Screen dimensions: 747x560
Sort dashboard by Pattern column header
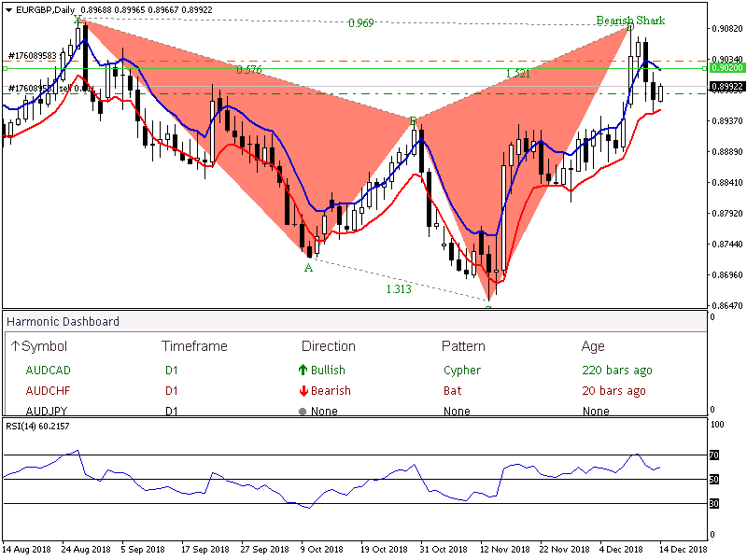(463, 346)
